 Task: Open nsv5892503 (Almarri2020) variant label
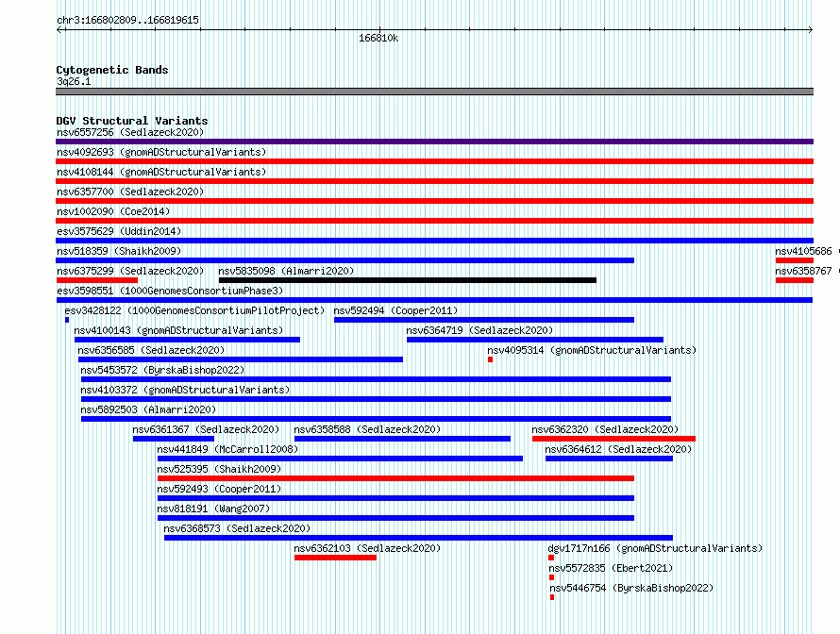148,409
